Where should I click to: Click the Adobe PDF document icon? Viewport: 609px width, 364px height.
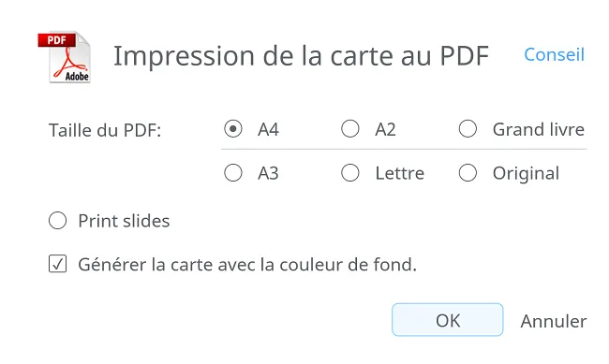65,57
